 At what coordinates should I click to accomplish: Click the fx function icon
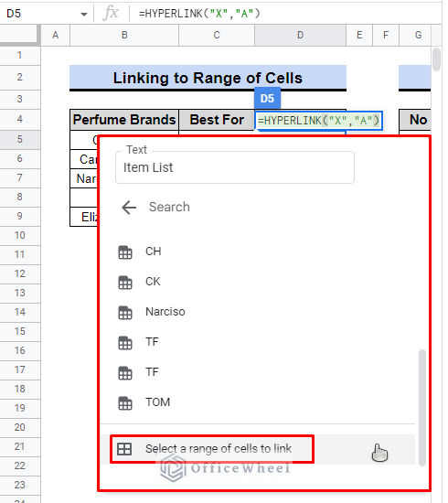point(111,14)
